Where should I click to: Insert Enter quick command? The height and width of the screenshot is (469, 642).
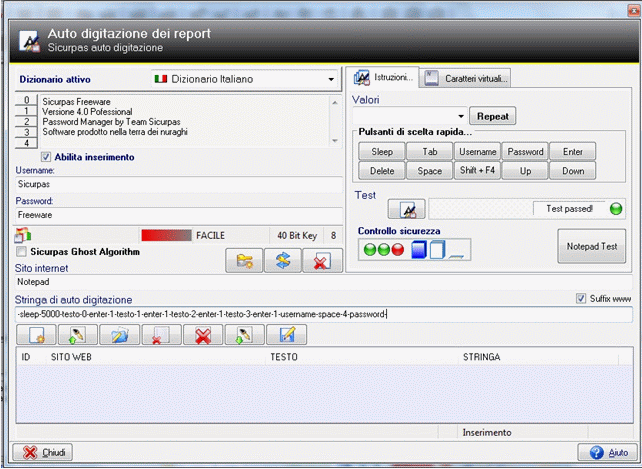[x=572, y=152]
